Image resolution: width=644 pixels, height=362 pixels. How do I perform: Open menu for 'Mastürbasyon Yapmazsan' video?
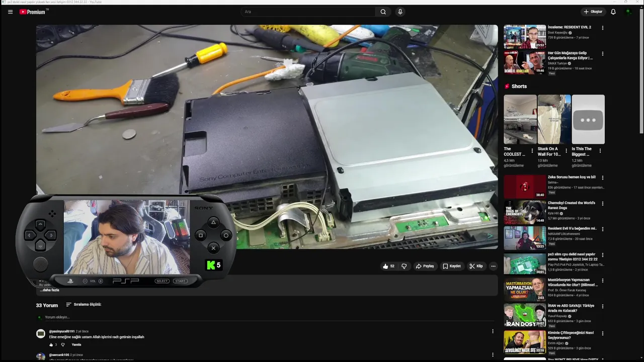[x=602, y=281]
